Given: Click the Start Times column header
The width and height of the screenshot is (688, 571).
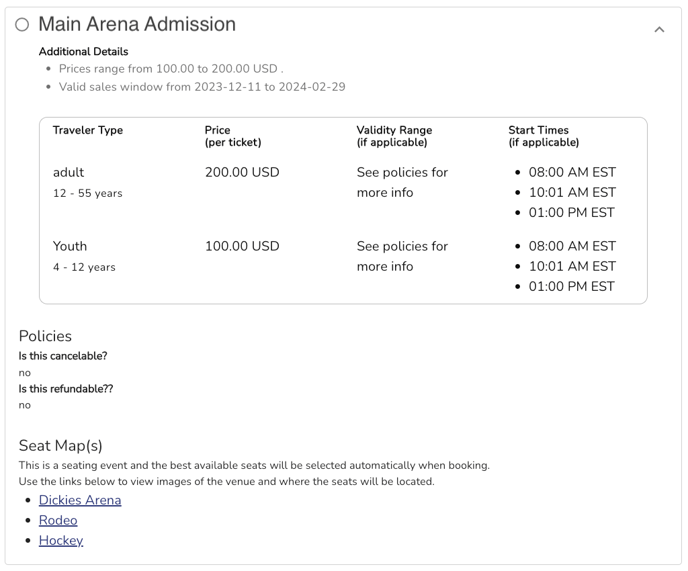Looking at the screenshot, I should pyautogui.click(x=544, y=136).
